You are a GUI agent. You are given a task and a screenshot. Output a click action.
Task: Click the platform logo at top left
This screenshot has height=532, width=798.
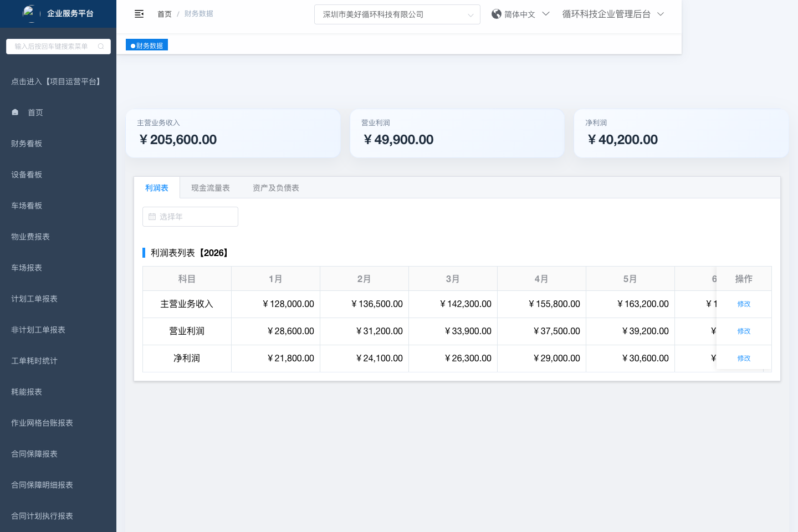29,13
